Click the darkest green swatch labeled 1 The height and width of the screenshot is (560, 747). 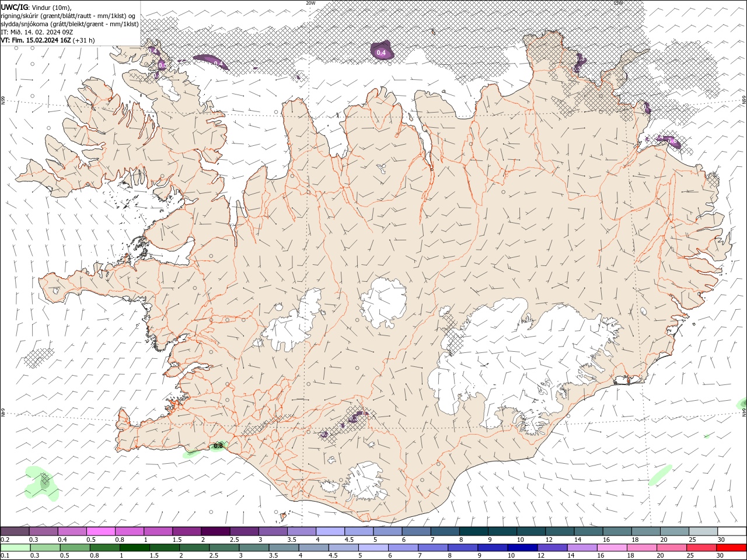coord(135,548)
